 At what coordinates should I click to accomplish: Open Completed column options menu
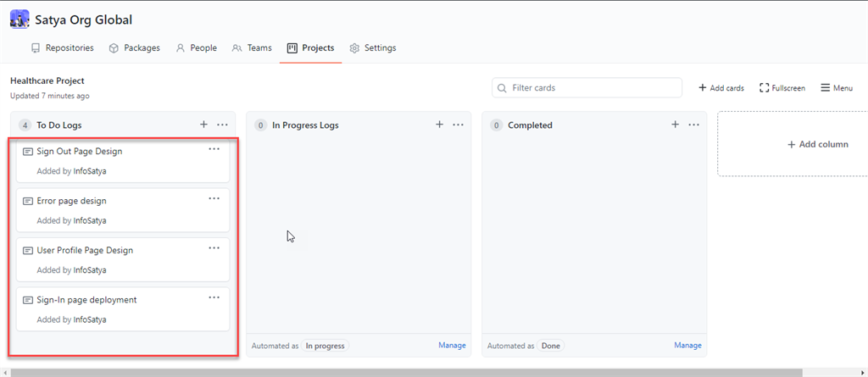click(x=693, y=125)
